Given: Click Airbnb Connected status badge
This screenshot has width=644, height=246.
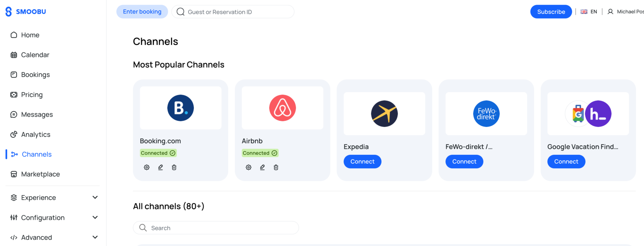Looking at the screenshot, I should [x=260, y=153].
